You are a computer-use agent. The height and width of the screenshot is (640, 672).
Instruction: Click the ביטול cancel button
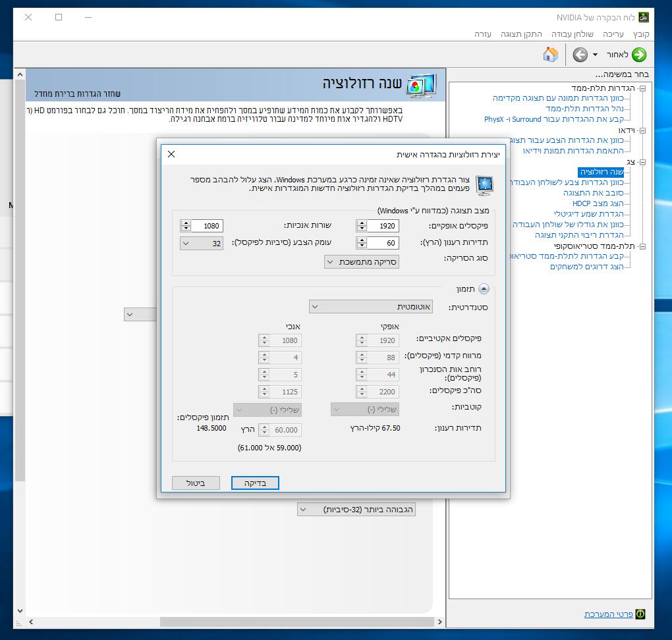click(x=196, y=483)
